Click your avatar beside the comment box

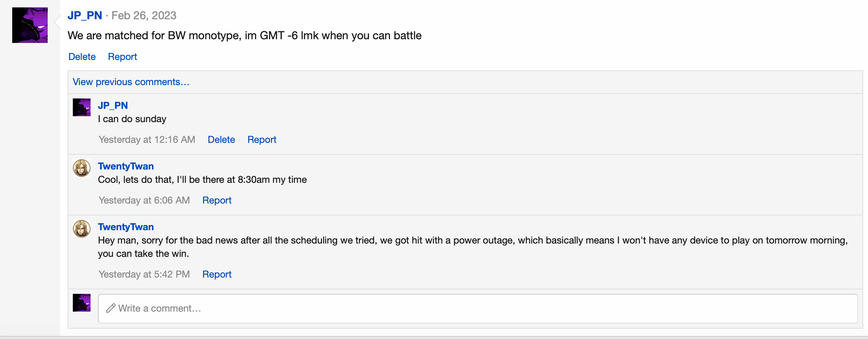[x=82, y=303]
